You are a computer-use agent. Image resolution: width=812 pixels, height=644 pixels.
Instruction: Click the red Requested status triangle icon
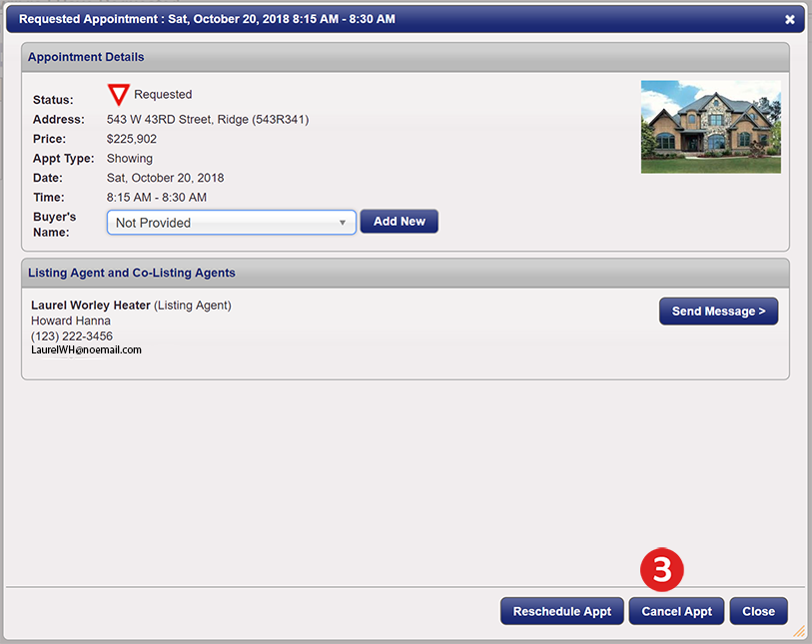[118, 95]
